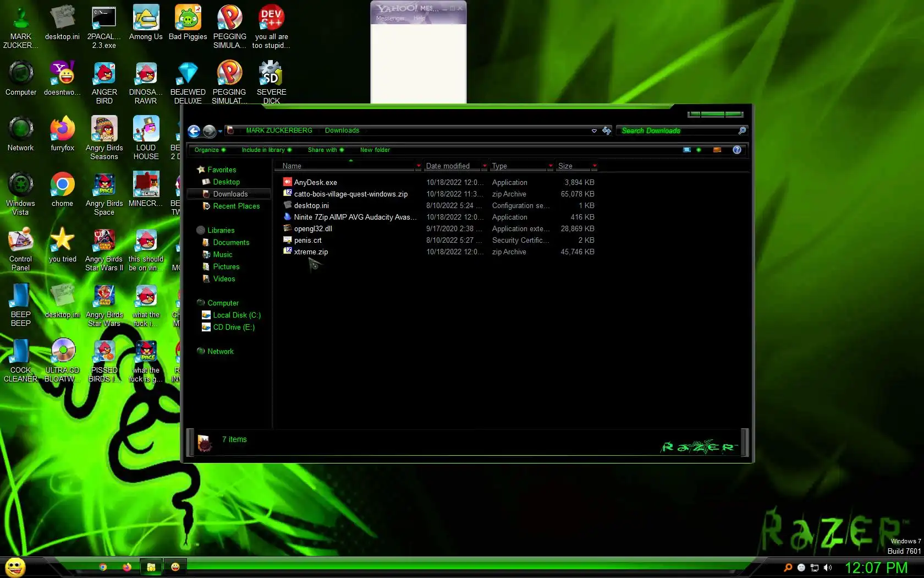
Task: Create a New folder
Action: pos(375,150)
